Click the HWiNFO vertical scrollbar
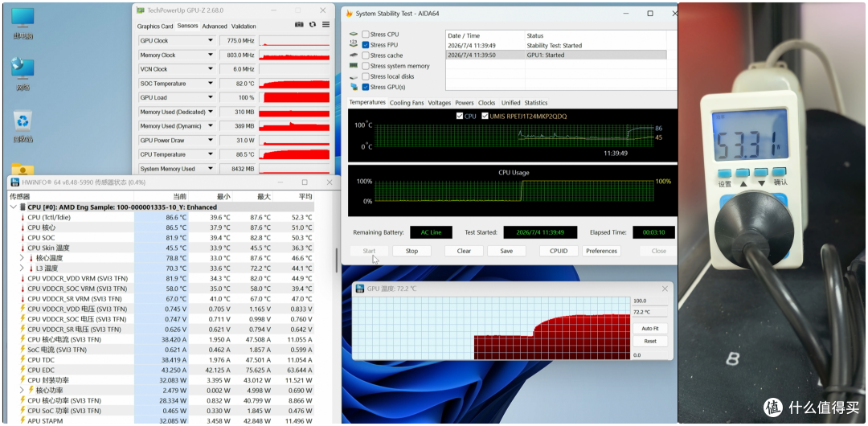Screen dimensions: 868x426 336,260
